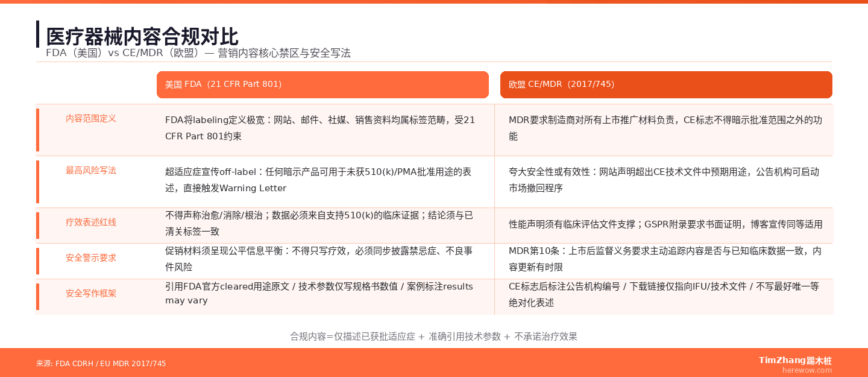Image resolution: width=868 pixels, height=377 pixels.
Task: Click the 安全写作框架 row label
Action: click(x=91, y=294)
